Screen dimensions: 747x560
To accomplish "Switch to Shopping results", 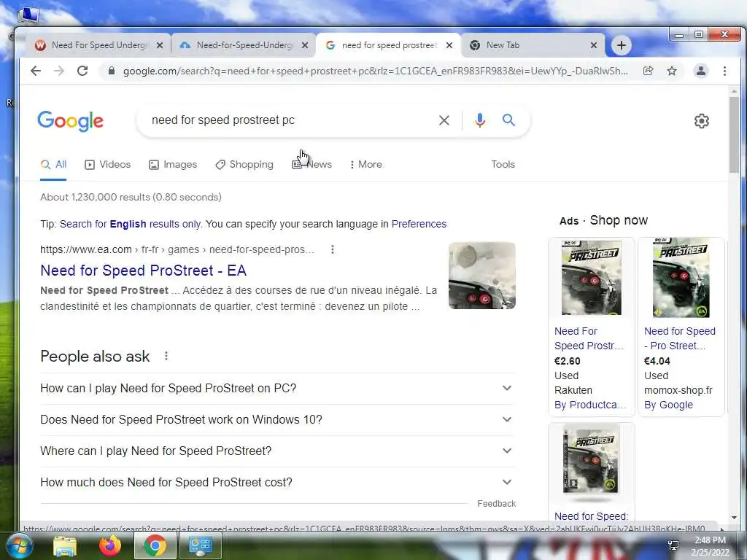I will [x=244, y=164].
